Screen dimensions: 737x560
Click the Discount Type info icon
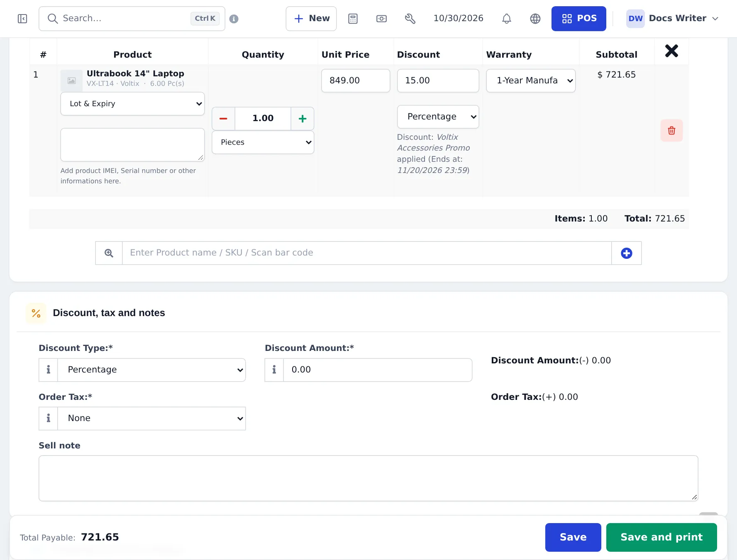pyautogui.click(x=48, y=370)
